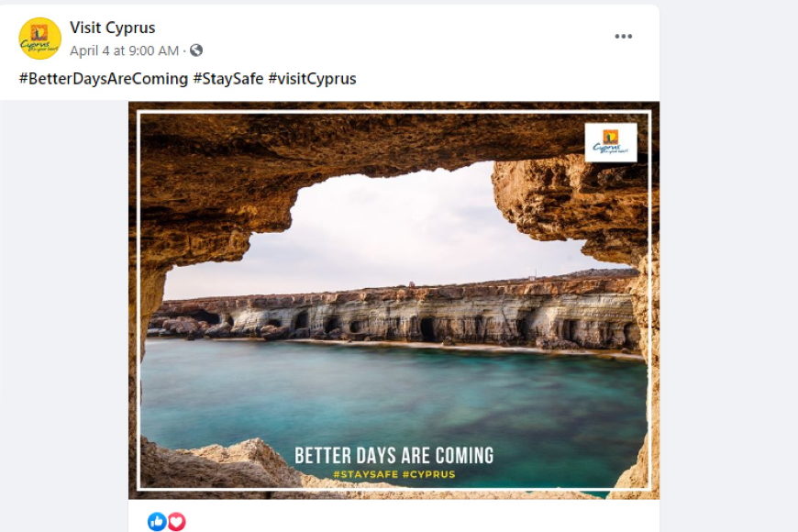Screen dimensions: 798x532
Task: Follow the #StaySafe hashtag in the post
Action: [228, 78]
